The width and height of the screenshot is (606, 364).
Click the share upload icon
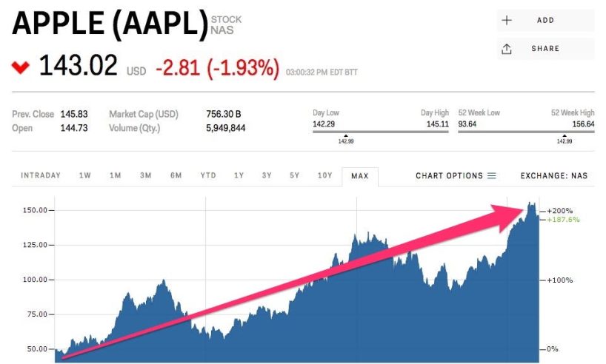click(x=507, y=49)
